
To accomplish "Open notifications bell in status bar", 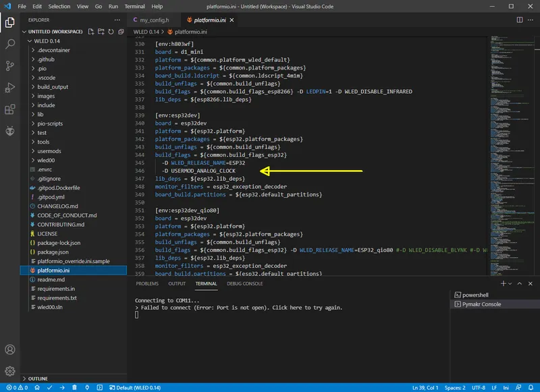I will coord(531,387).
